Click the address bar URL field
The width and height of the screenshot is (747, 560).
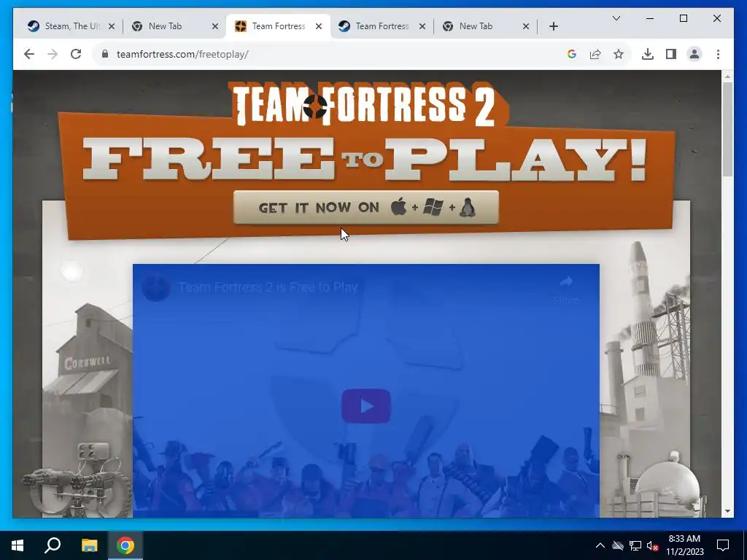click(333, 54)
